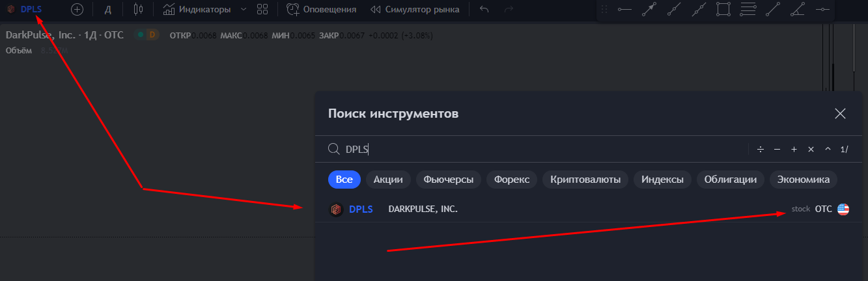Click the МАКС high price value

point(255,35)
